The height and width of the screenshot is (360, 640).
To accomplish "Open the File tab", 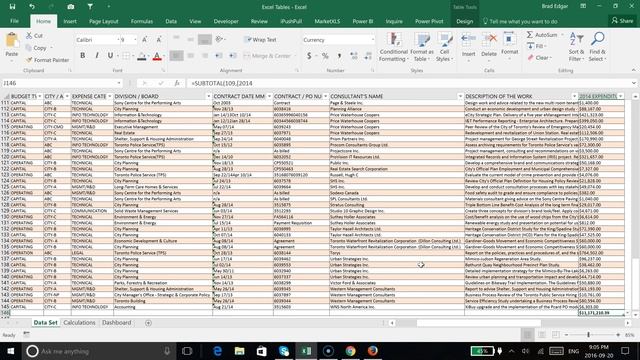I will click(14, 21).
